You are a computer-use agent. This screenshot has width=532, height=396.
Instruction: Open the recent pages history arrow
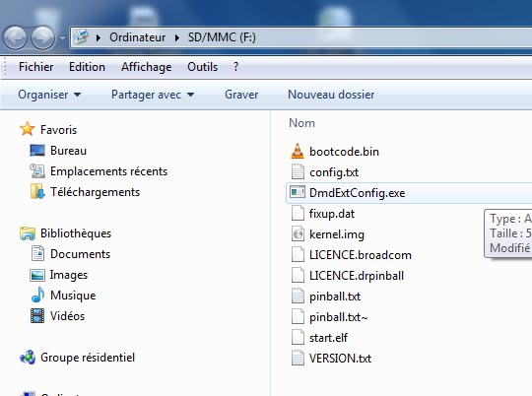(x=62, y=38)
